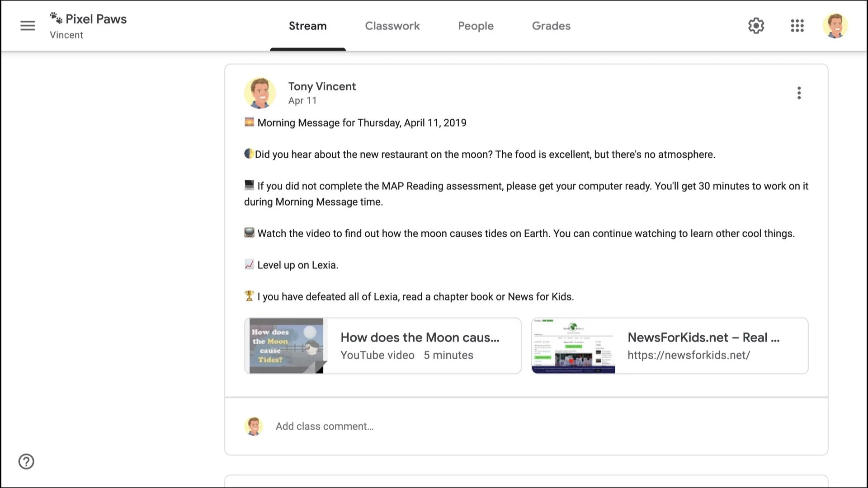Image resolution: width=868 pixels, height=488 pixels.
Task: Open post options three-dot menu
Action: point(799,93)
